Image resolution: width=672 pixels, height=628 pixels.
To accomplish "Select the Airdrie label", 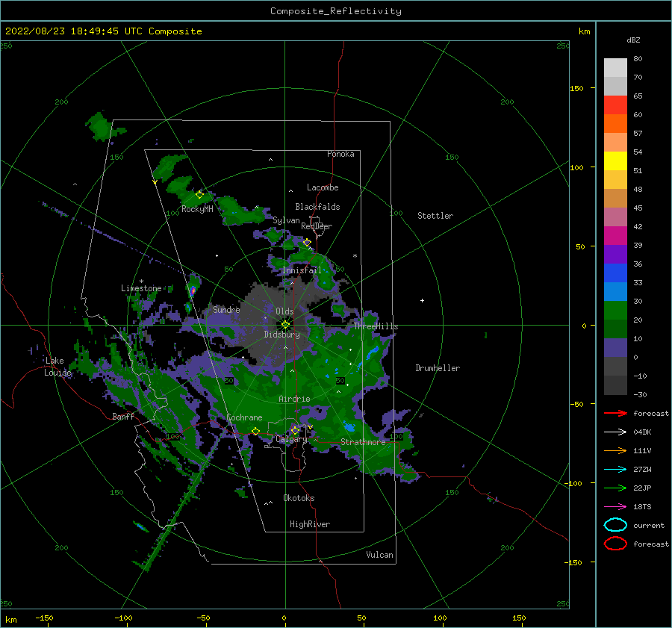I will pos(294,399).
